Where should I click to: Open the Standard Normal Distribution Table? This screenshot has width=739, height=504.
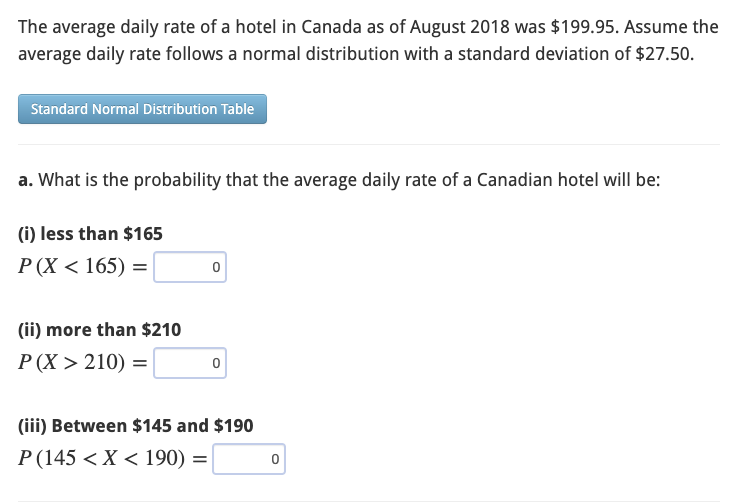coord(142,109)
